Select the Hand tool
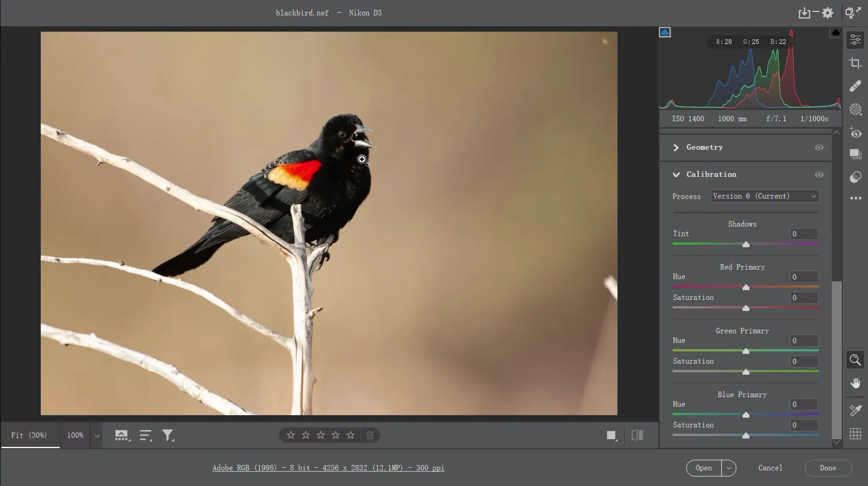Screen dimensions: 868x486 [855, 383]
